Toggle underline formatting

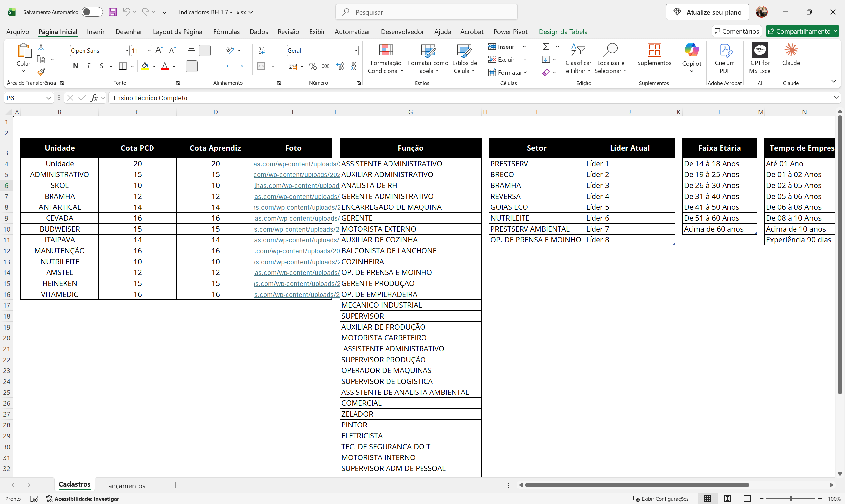click(101, 66)
